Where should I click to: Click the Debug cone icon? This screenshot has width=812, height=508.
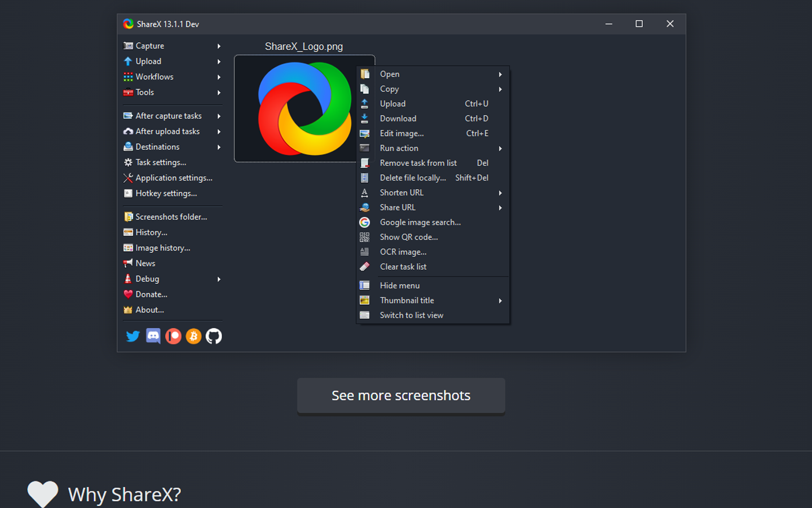(x=128, y=279)
